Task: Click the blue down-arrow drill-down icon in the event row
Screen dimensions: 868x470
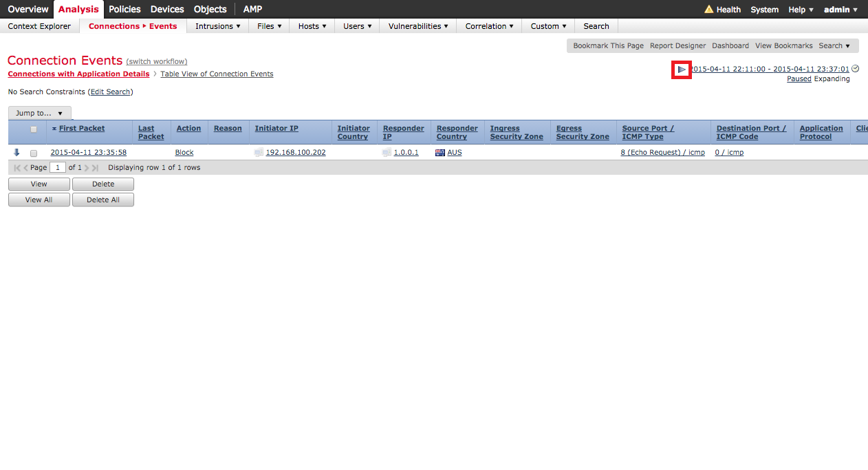Action: 17,153
